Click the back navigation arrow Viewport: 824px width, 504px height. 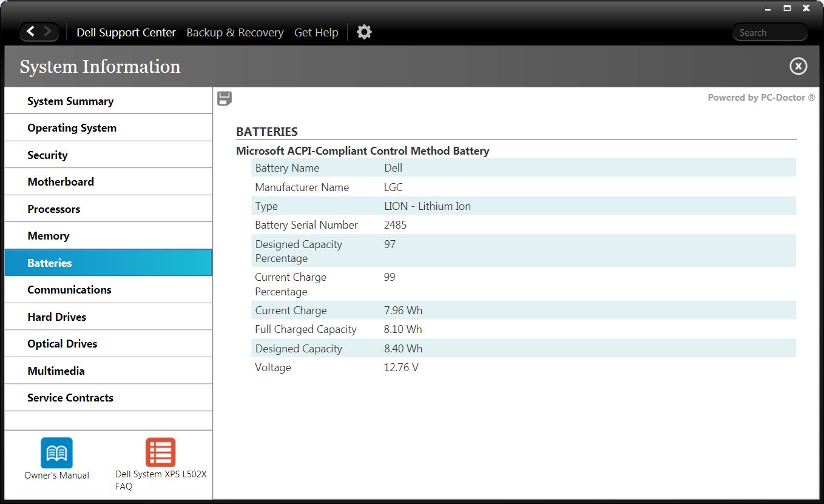click(30, 32)
